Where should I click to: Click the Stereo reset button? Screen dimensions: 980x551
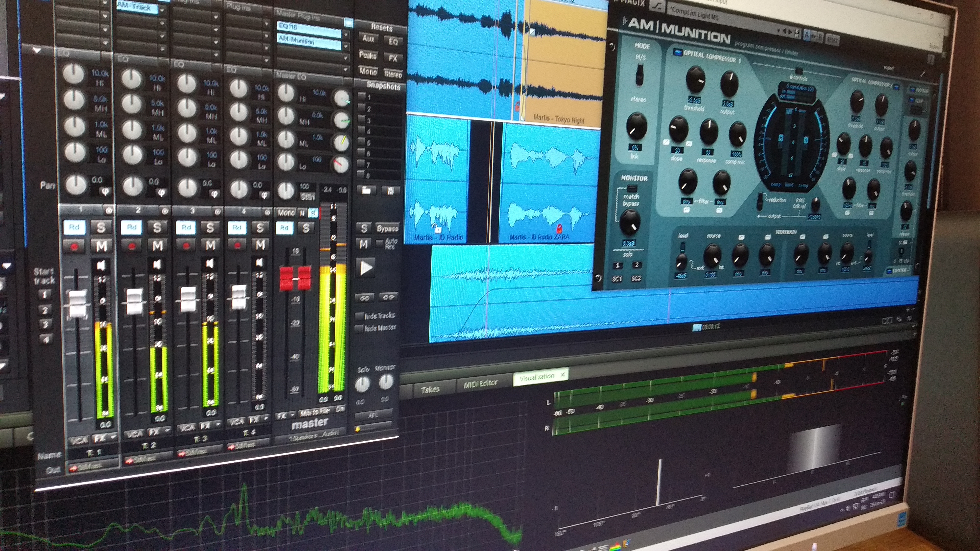pos(392,74)
